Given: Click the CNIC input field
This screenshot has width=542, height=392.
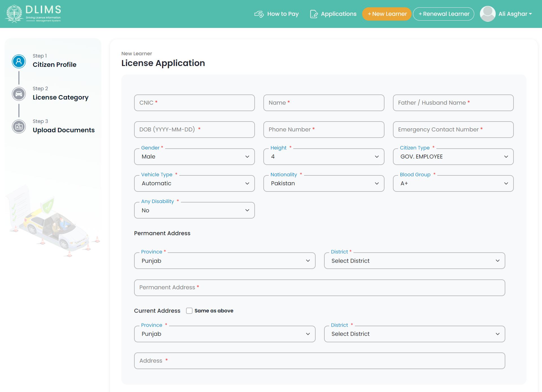Looking at the screenshot, I should 194,103.
